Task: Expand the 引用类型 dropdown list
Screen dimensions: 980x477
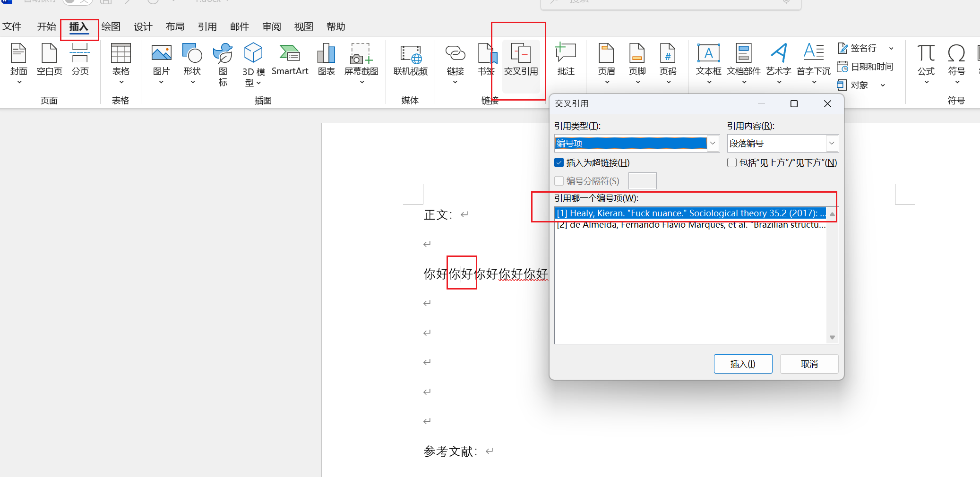Action: 713,143
